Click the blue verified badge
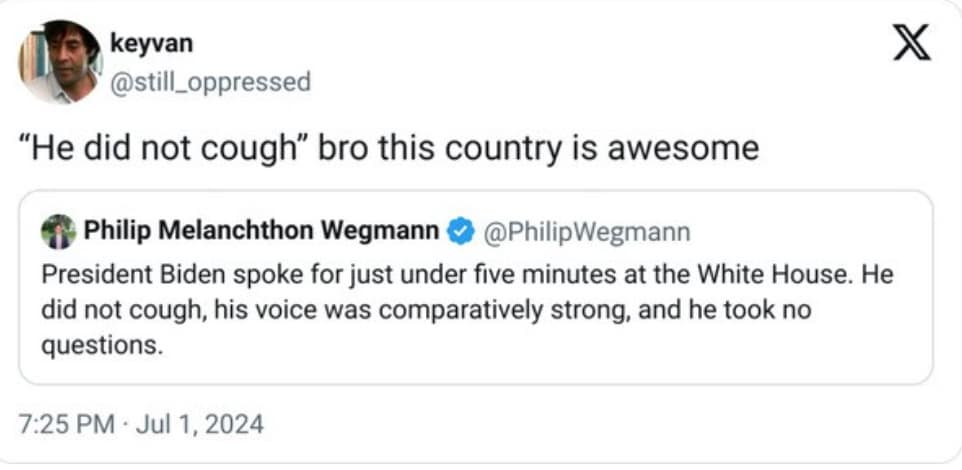 click(459, 233)
